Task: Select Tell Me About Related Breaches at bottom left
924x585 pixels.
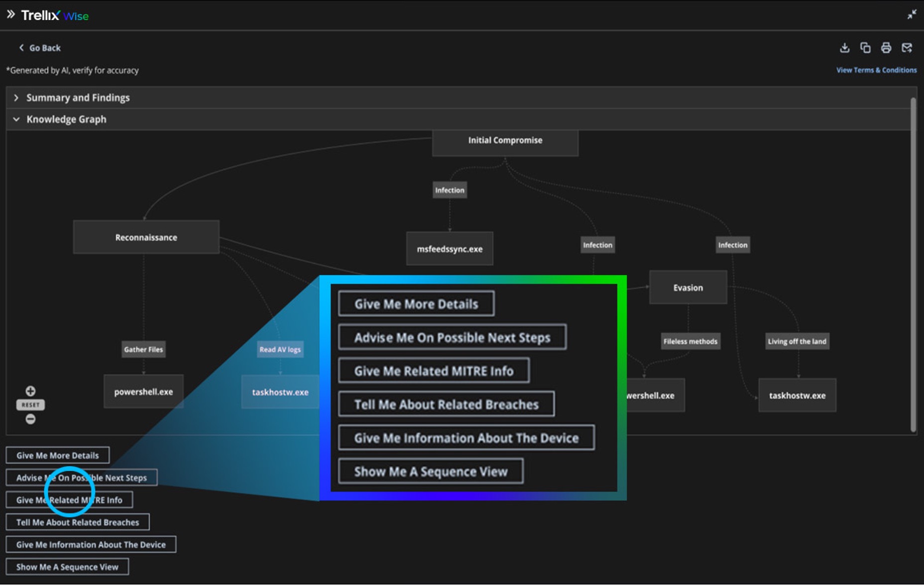Action: [78, 522]
